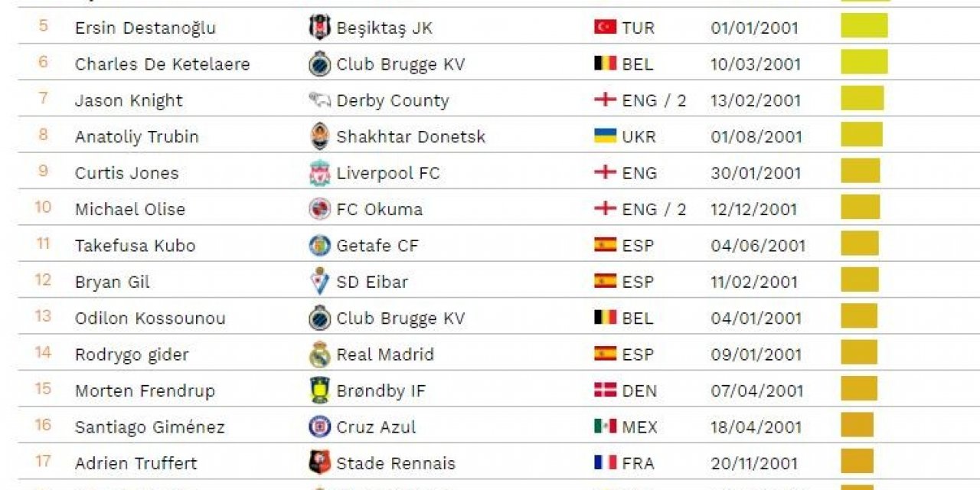Click the SD Eibar crest icon
980x490 pixels.
pos(319,281)
